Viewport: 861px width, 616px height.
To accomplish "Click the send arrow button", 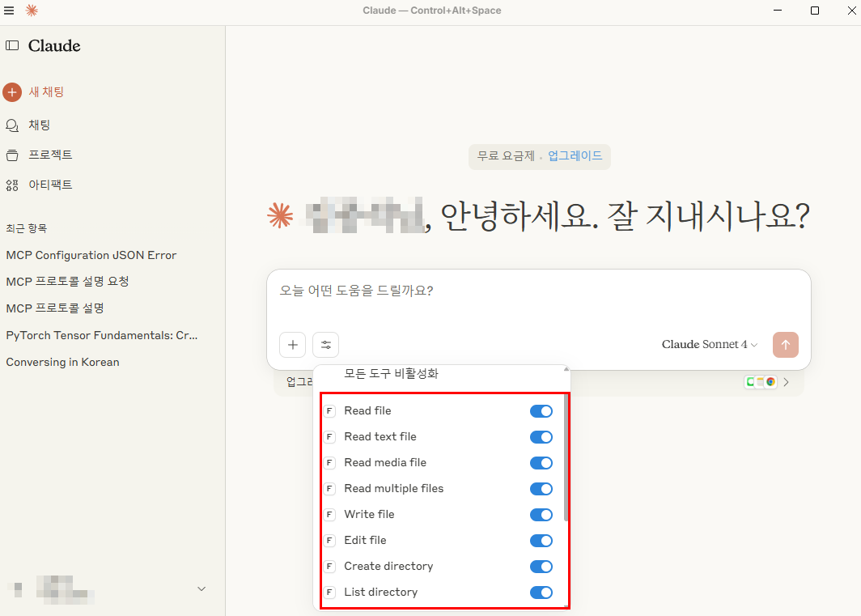I will click(x=786, y=345).
